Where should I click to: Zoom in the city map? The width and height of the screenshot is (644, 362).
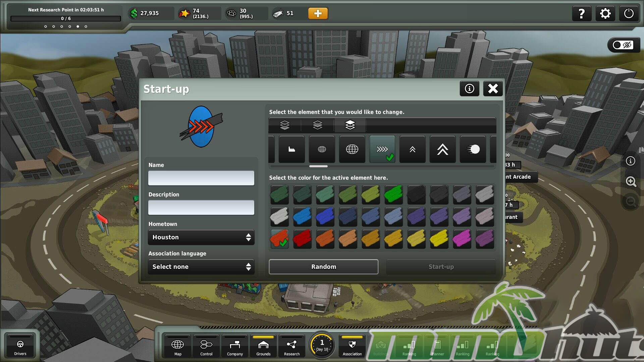tap(631, 181)
